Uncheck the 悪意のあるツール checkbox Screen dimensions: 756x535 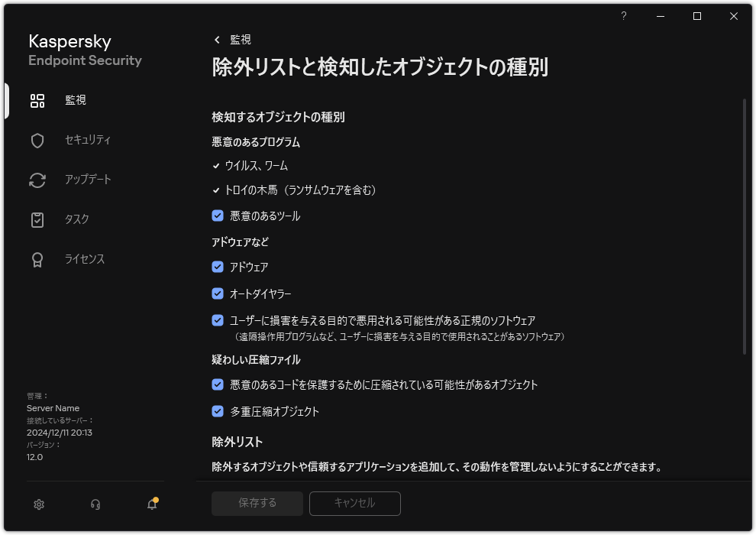[x=216, y=216]
